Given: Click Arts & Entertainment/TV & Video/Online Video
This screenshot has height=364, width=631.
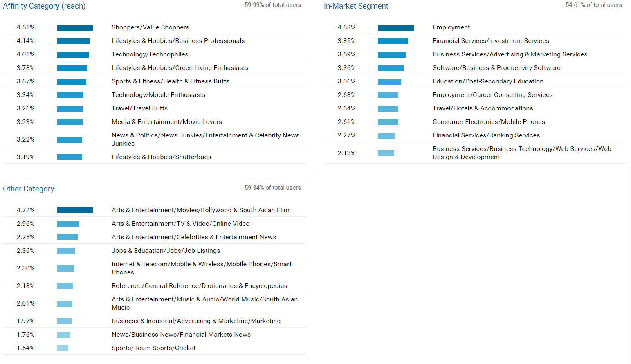Looking at the screenshot, I should [181, 224].
